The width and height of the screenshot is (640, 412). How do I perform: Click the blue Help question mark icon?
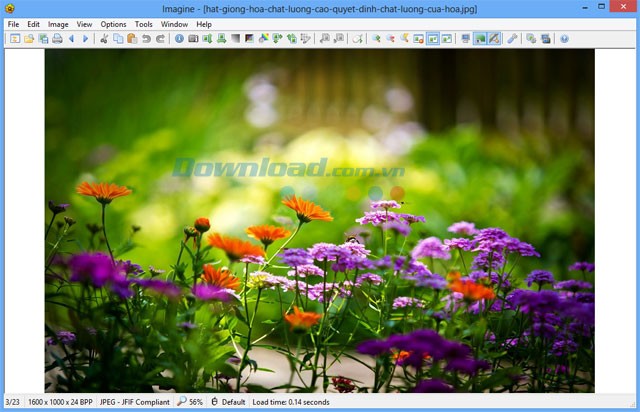564,39
